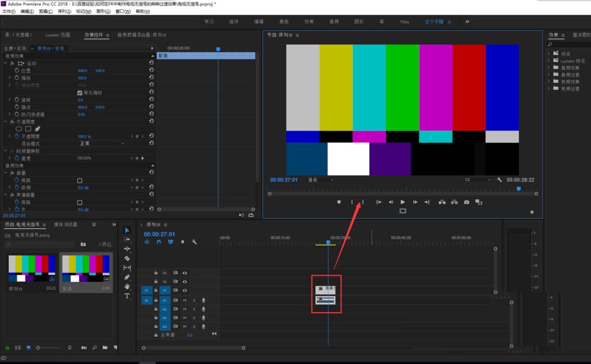This screenshot has height=364, width=591.
Task: Click the Mark In icon under the Program monitor
Action: point(352,201)
